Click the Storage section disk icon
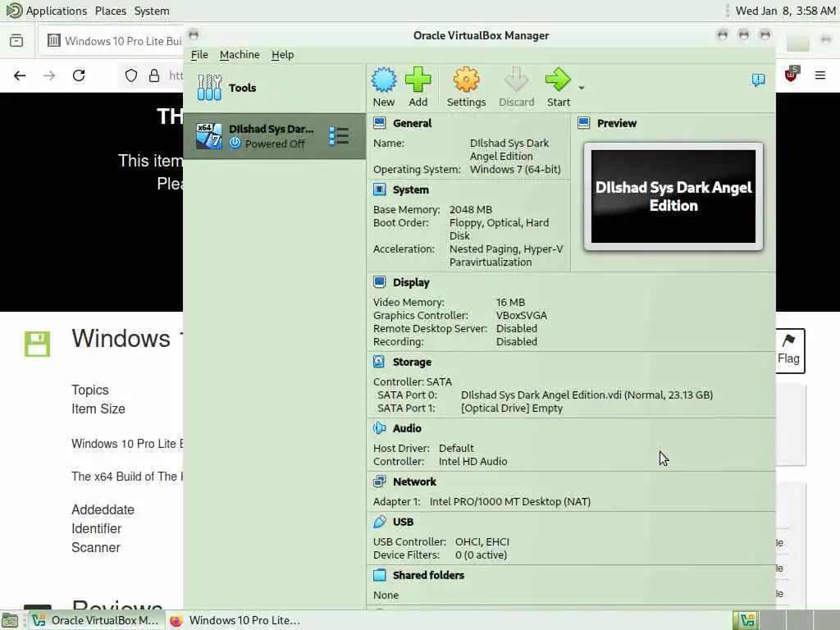840x630 pixels. pos(379,362)
